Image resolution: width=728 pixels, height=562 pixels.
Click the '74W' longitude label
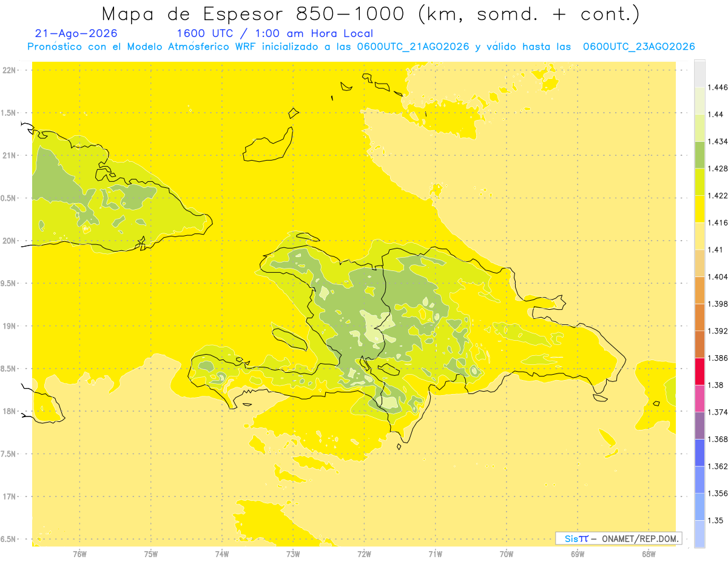222,555
